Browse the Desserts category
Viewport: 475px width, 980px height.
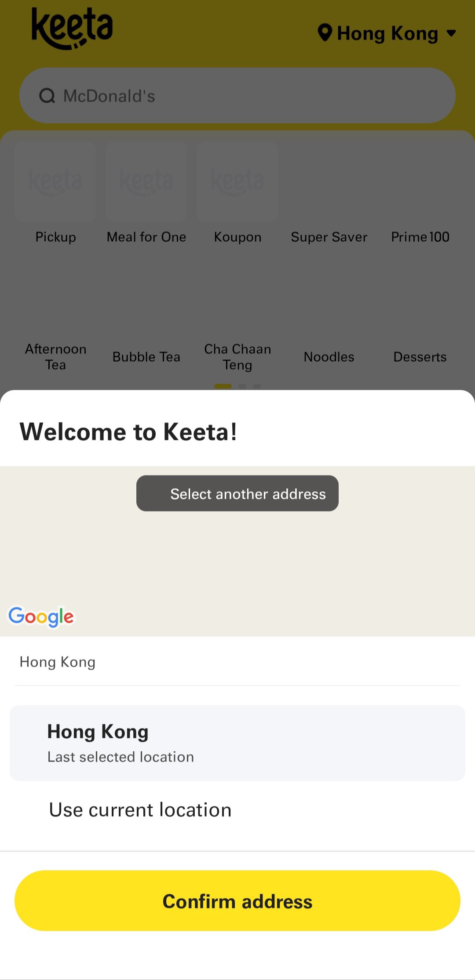click(420, 356)
